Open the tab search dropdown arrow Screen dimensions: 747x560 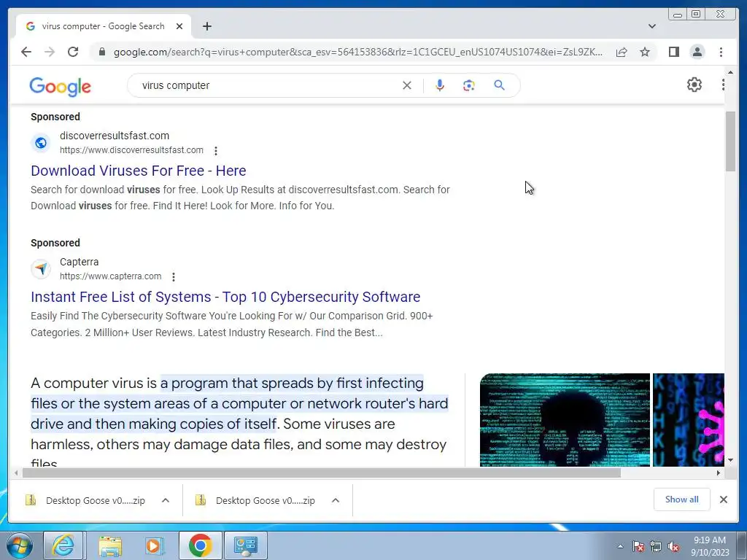coord(652,26)
